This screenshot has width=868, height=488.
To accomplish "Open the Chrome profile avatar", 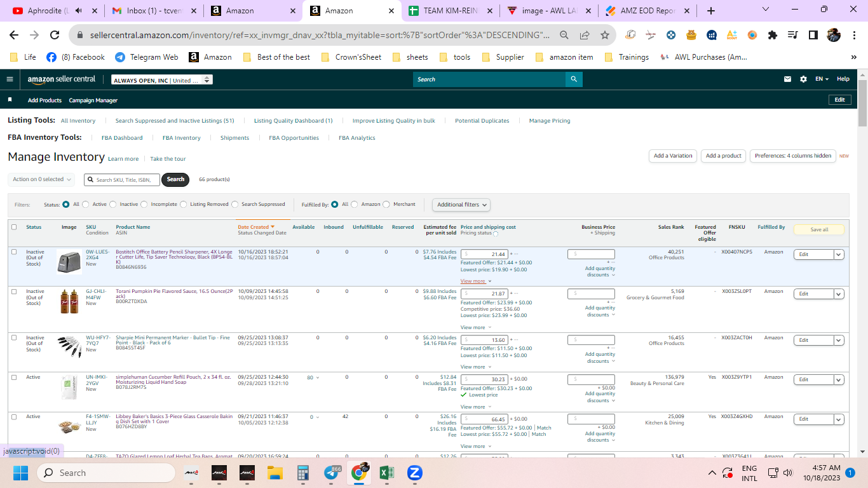I will click(834, 36).
